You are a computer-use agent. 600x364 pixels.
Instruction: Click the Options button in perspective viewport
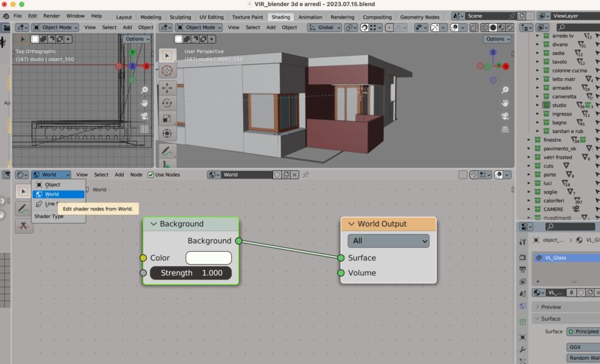(496, 39)
